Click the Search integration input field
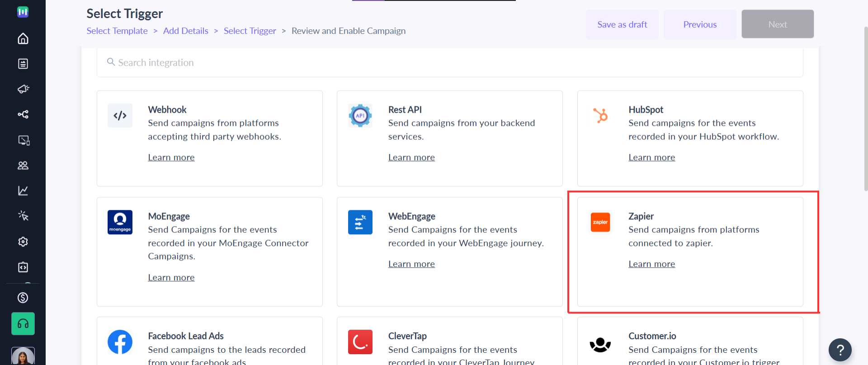The width and height of the screenshot is (868, 365). pyautogui.click(x=450, y=62)
